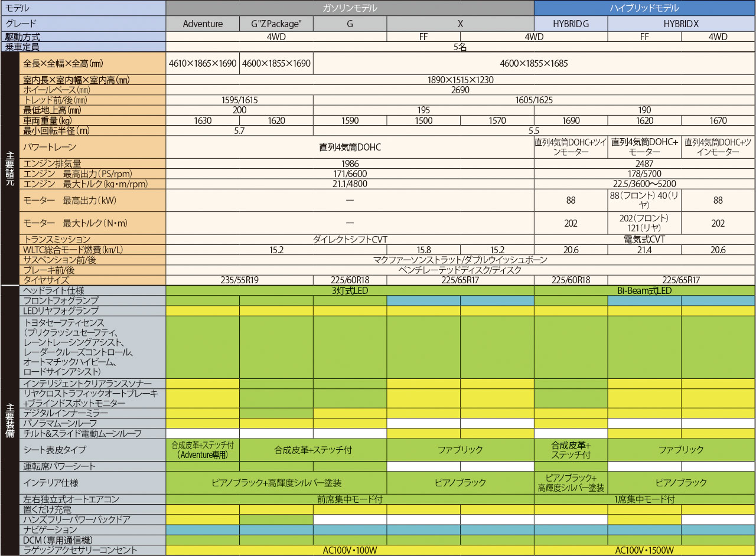Select the 直列4気筒DOHC gasoline powertrain cell
The height and width of the screenshot is (556, 756).
point(350,147)
